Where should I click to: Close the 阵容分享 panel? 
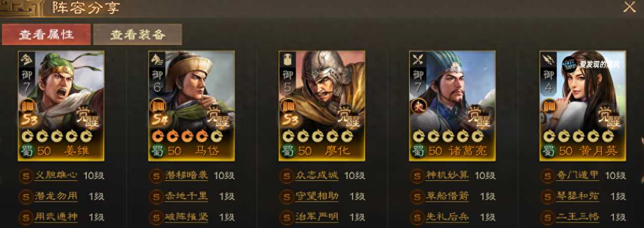629,7
